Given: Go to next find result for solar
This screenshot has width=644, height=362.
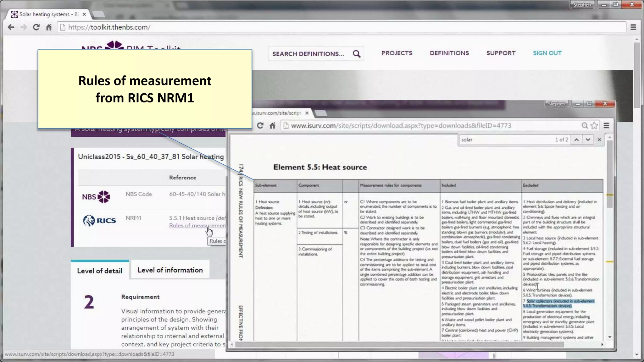Looking at the screenshot, I should [x=588, y=140].
